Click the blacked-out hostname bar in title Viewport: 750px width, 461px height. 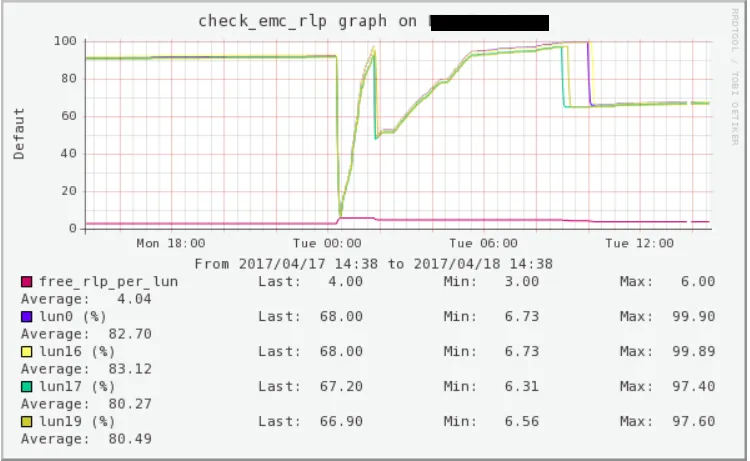pyautogui.click(x=489, y=21)
